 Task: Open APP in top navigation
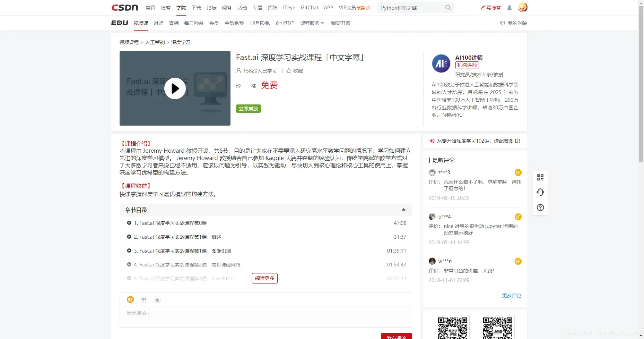[x=329, y=8]
